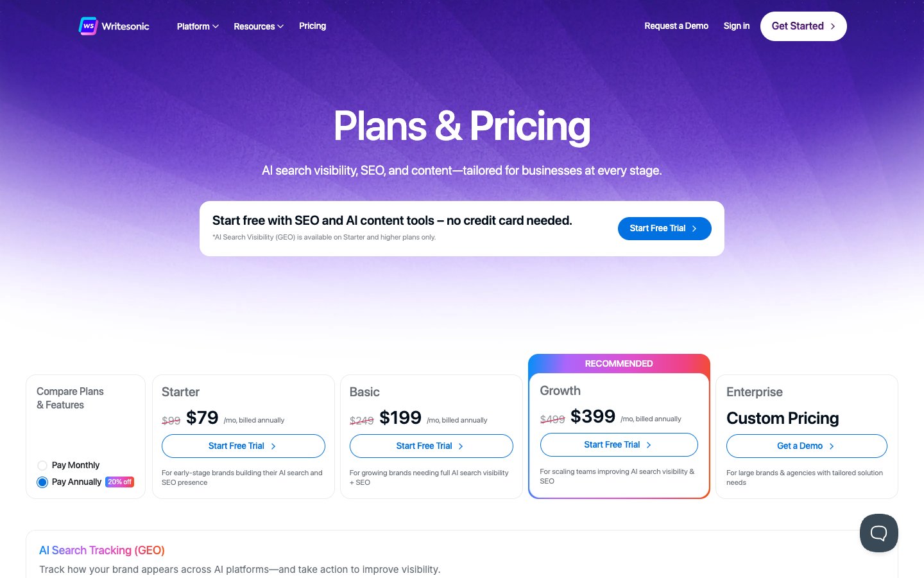This screenshot has width=924, height=578.
Task: Click Request a Demo in navigation
Action: [x=676, y=26]
